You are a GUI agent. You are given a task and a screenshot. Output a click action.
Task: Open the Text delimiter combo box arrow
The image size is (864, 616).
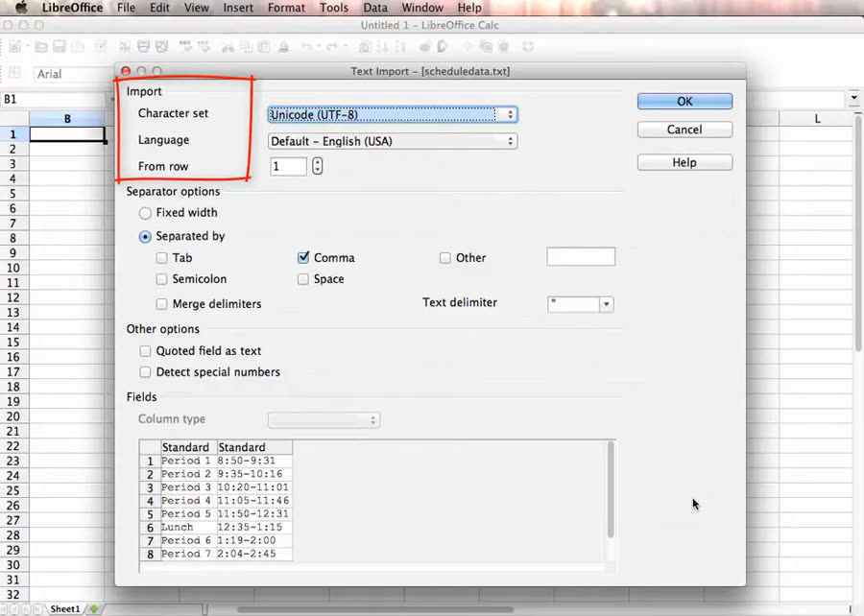pos(606,304)
